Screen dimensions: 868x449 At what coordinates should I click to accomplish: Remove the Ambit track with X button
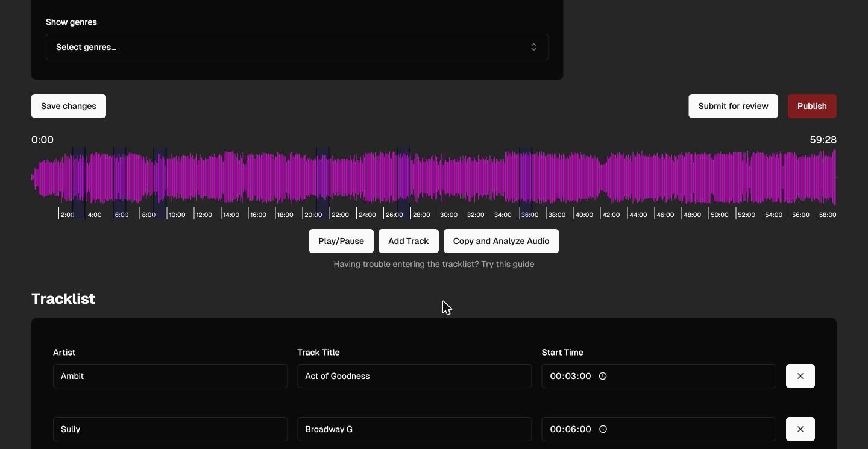(x=800, y=376)
